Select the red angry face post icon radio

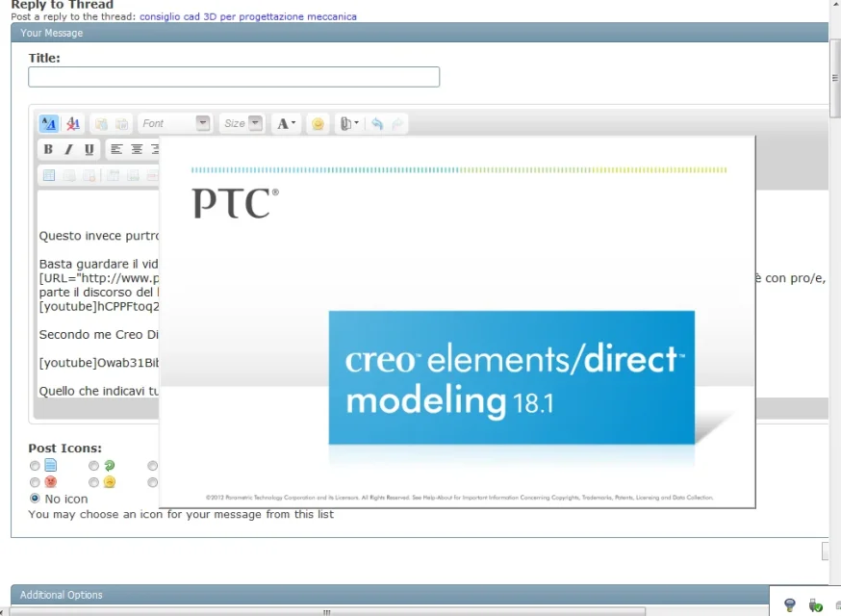point(35,482)
